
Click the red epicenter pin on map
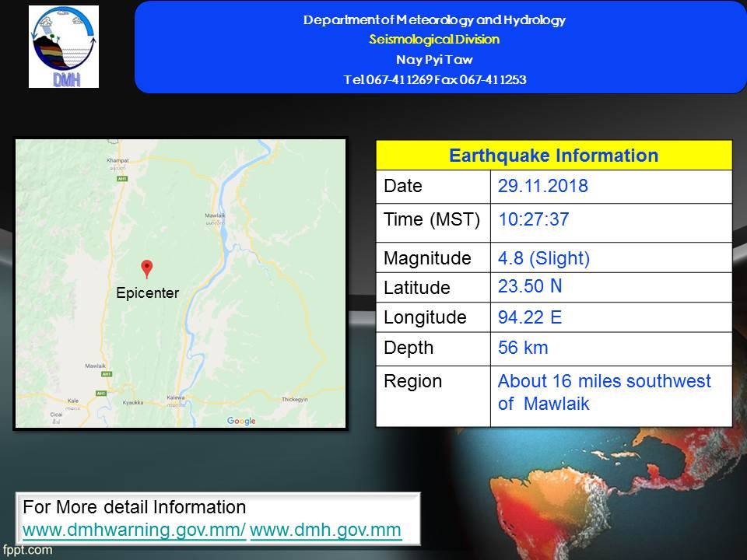147,269
